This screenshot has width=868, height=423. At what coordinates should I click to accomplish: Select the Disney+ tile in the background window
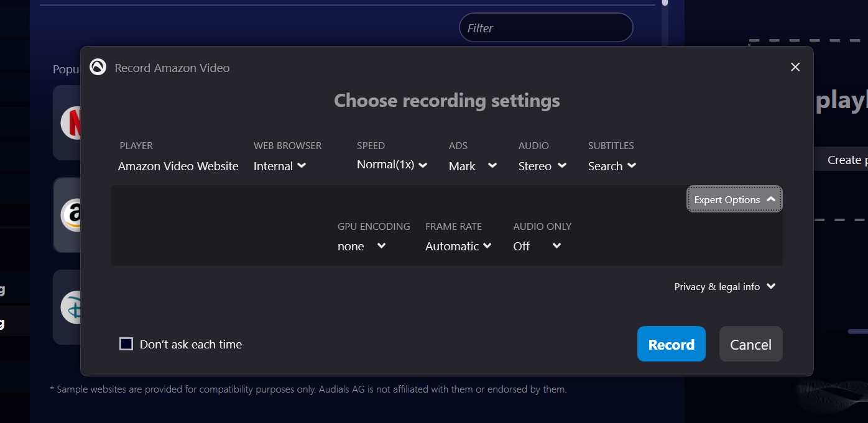(67, 307)
